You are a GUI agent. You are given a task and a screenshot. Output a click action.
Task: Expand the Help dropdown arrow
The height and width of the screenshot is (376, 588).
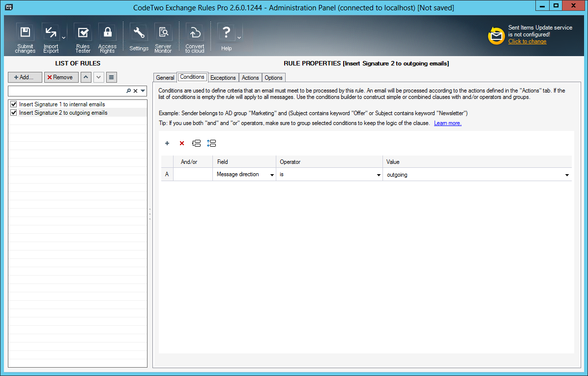click(239, 37)
